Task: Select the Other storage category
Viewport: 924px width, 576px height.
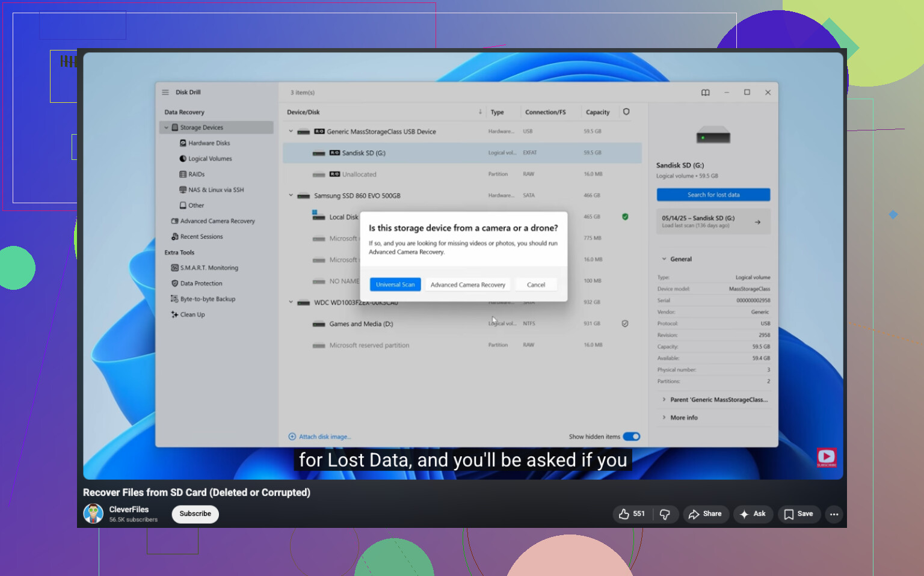Action: pyautogui.click(x=191, y=206)
